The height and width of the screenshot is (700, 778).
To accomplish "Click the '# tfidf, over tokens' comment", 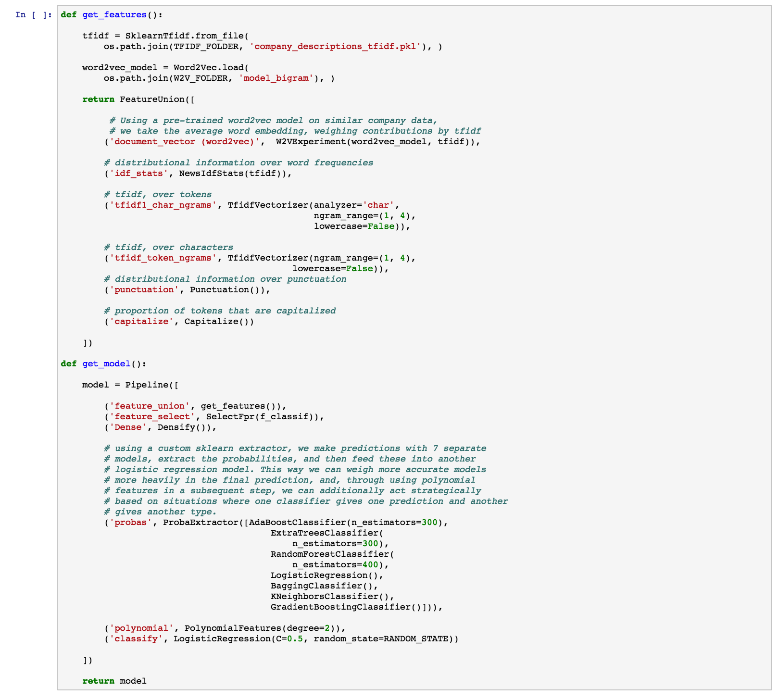I will [158, 194].
